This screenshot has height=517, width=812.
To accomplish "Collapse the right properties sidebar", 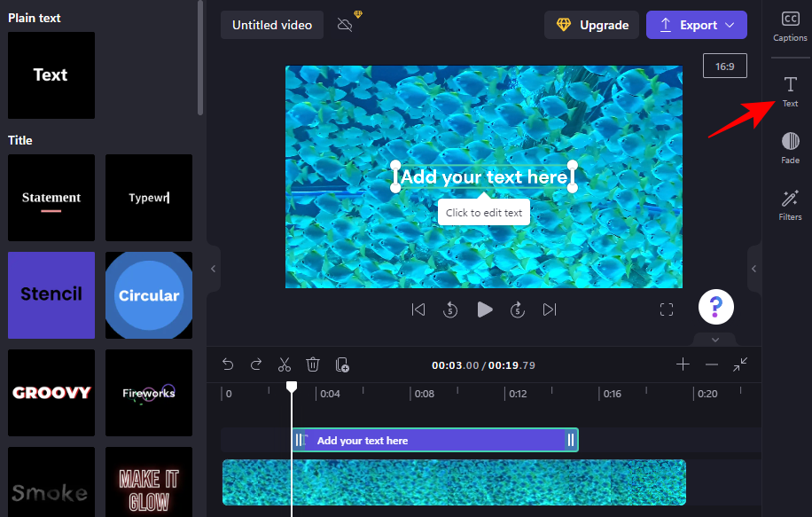I will click(x=753, y=268).
